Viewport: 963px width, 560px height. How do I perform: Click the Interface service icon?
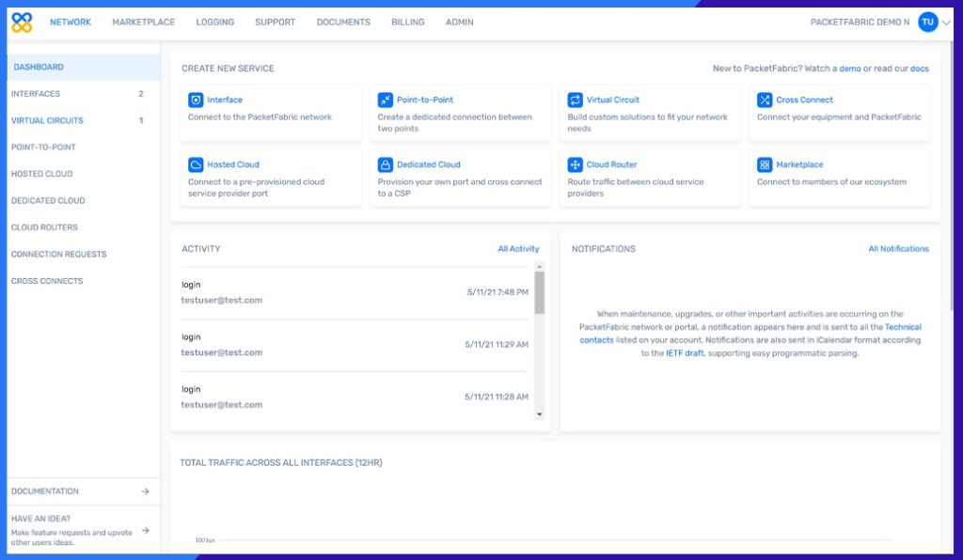point(196,100)
